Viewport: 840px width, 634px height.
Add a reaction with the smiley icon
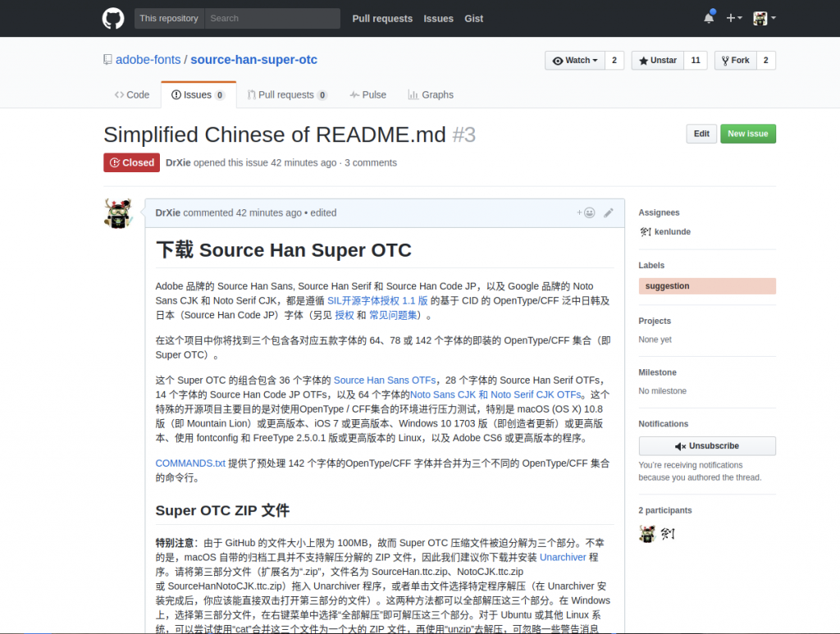click(586, 212)
